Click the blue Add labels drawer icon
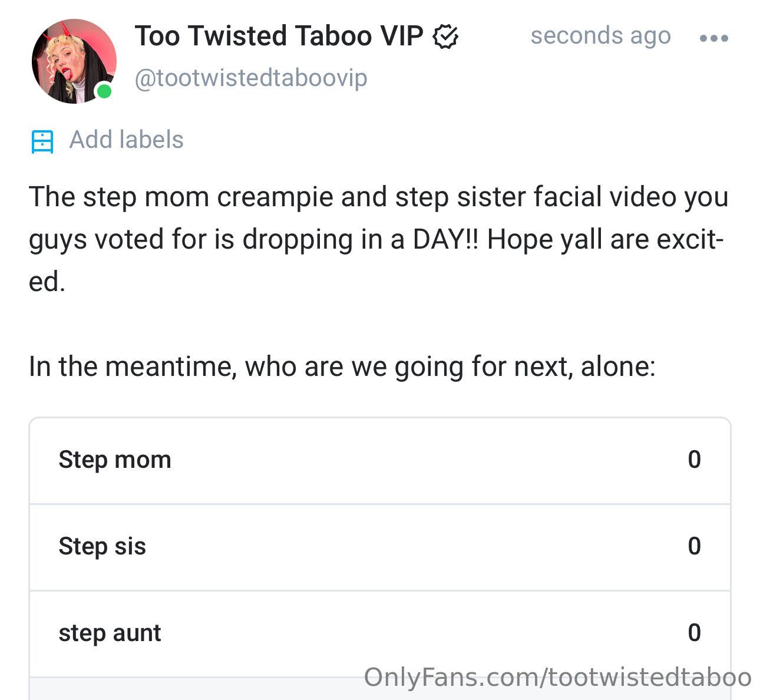Viewport: 760px width, 700px height. [42, 141]
